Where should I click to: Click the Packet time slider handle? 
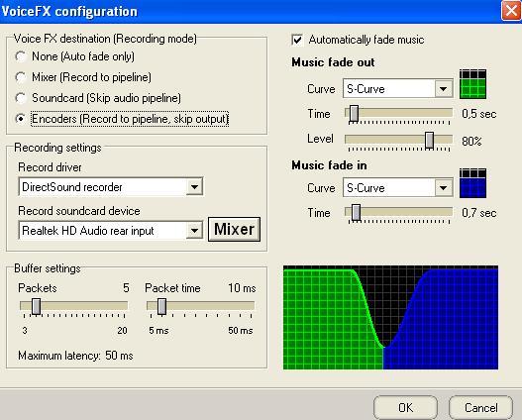click(x=161, y=306)
